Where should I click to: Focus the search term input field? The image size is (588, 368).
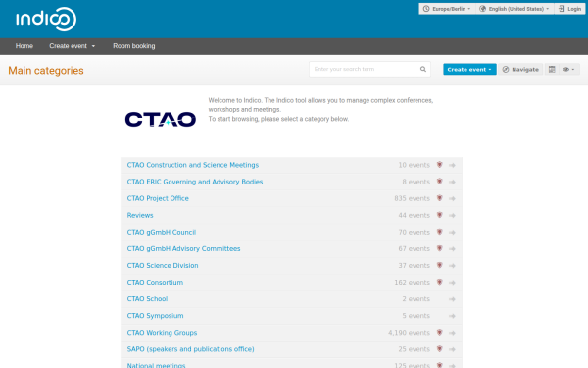pyautogui.click(x=364, y=69)
